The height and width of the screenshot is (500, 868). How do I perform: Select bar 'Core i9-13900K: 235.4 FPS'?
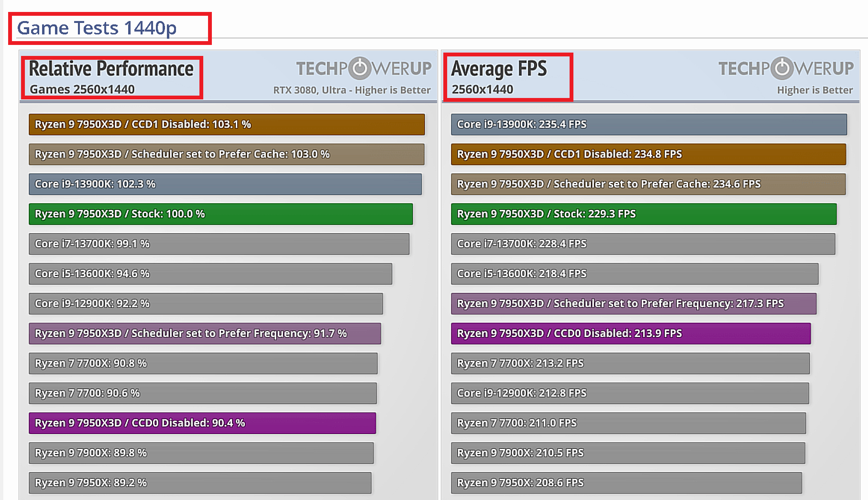point(649,124)
